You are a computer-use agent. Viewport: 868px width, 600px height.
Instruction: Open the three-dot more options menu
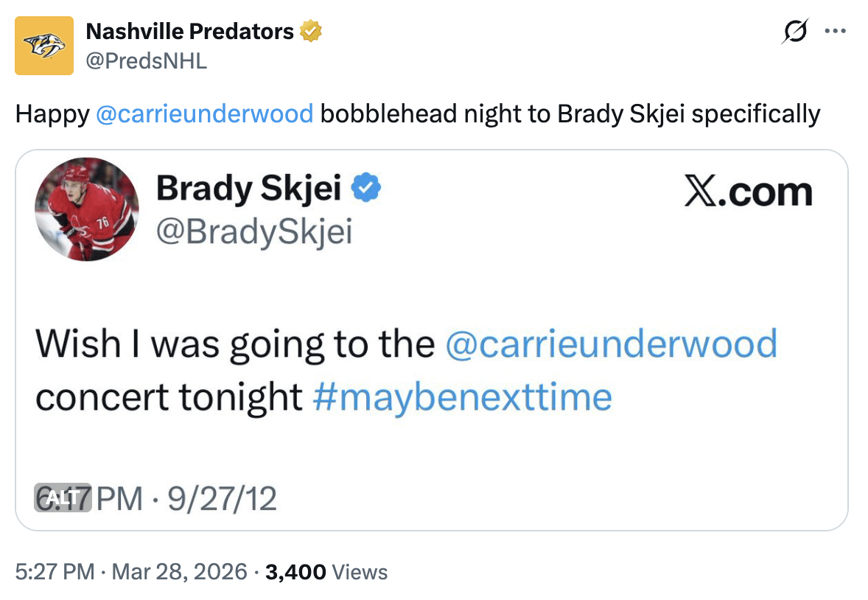(836, 31)
